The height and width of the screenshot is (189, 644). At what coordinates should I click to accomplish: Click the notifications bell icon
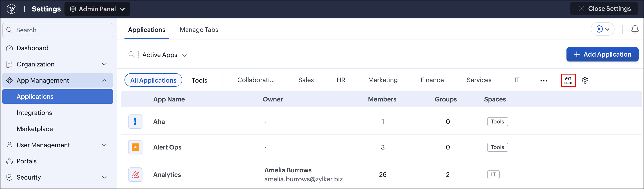[635, 29]
